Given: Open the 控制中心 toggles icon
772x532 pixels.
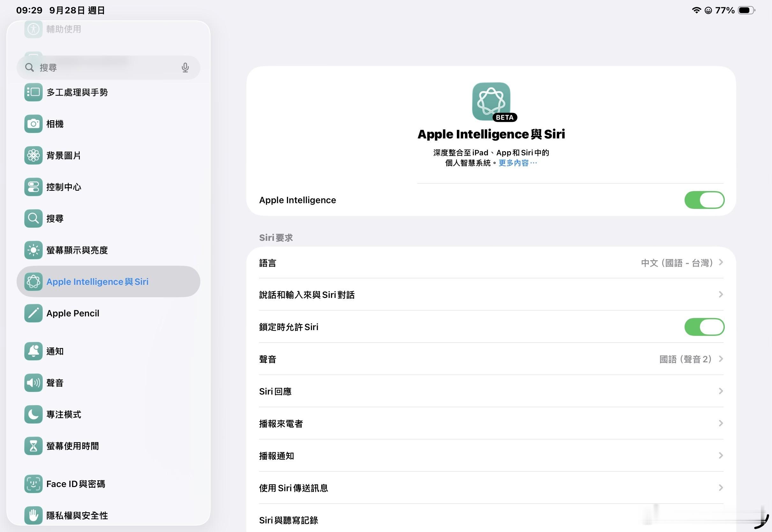Looking at the screenshot, I should click(33, 187).
